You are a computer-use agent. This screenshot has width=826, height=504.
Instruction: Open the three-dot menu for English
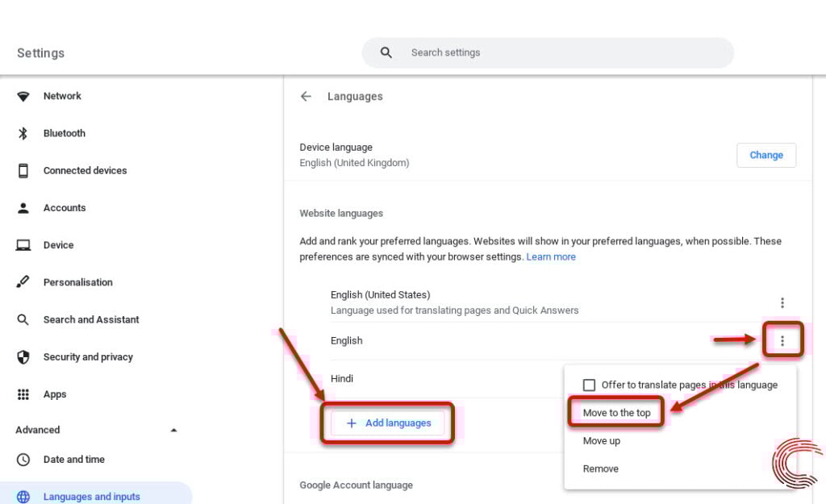pyautogui.click(x=782, y=341)
